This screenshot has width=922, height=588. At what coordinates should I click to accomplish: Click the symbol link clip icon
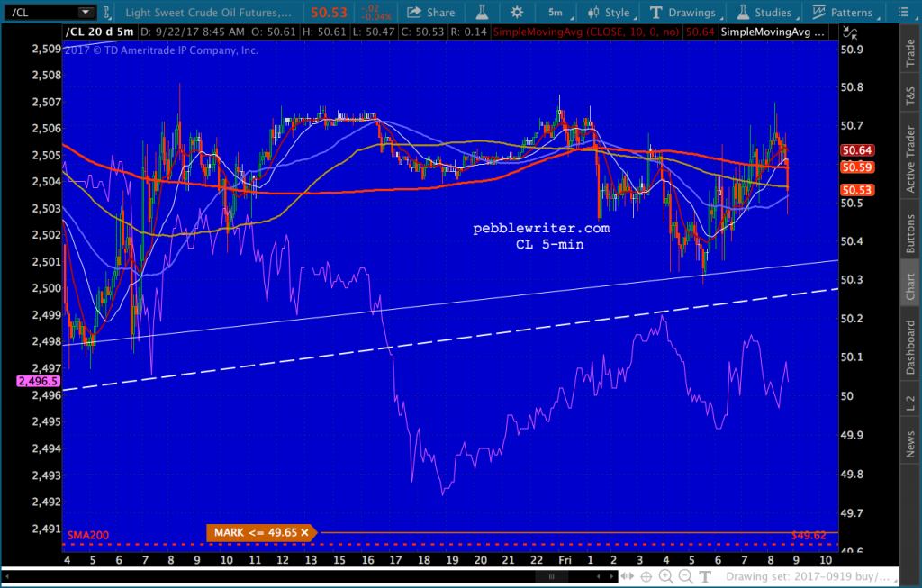[106, 12]
